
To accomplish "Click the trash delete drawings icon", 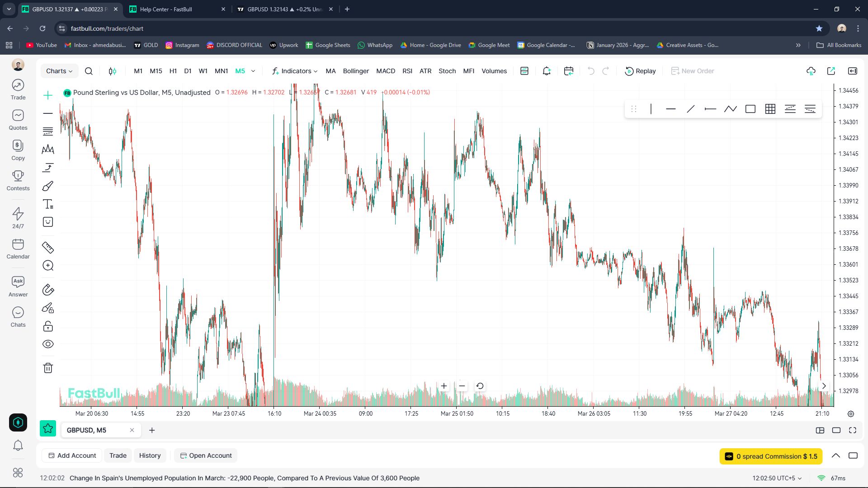I will point(48,368).
